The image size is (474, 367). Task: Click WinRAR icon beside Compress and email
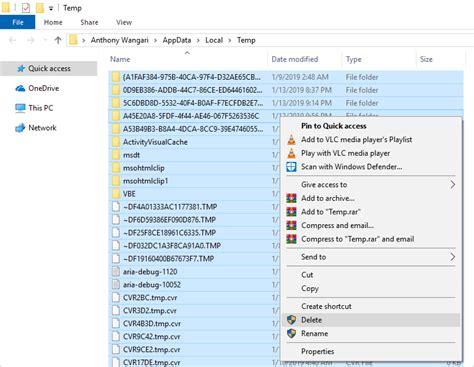coord(291,225)
